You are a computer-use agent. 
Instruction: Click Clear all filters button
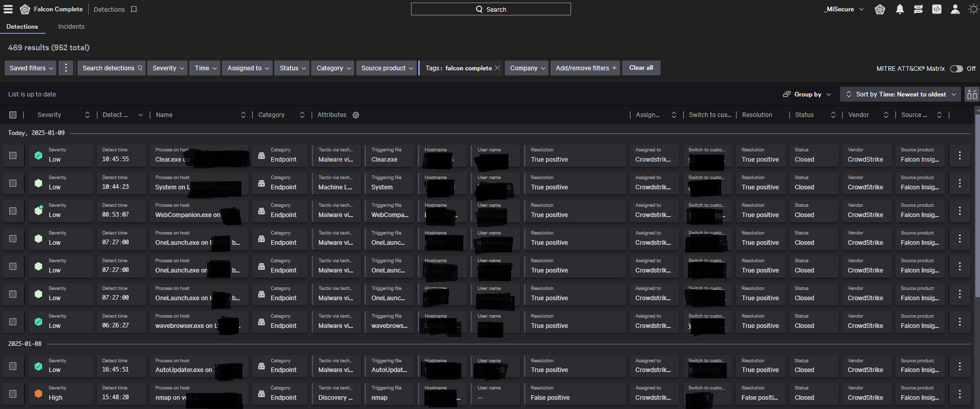pyautogui.click(x=641, y=68)
